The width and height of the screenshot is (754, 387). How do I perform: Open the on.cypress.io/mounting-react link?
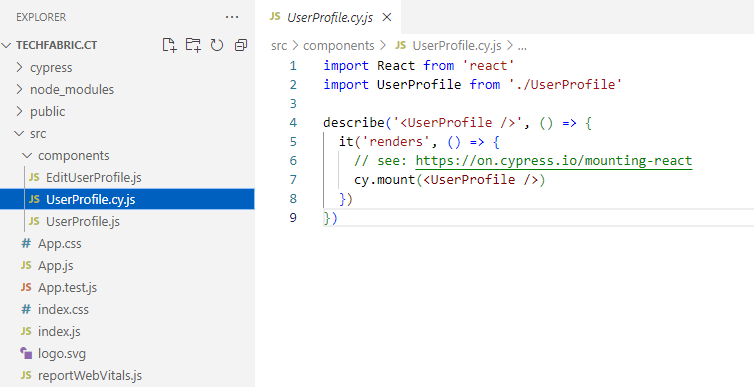(x=553, y=161)
